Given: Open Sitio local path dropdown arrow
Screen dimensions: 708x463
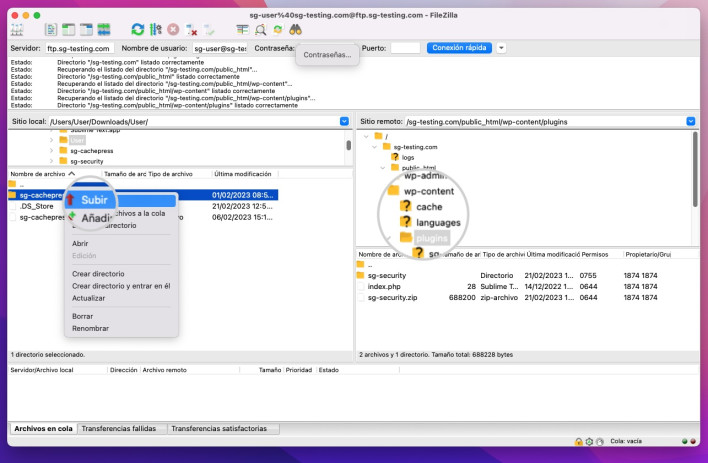Looking at the screenshot, I should [x=344, y=121].
